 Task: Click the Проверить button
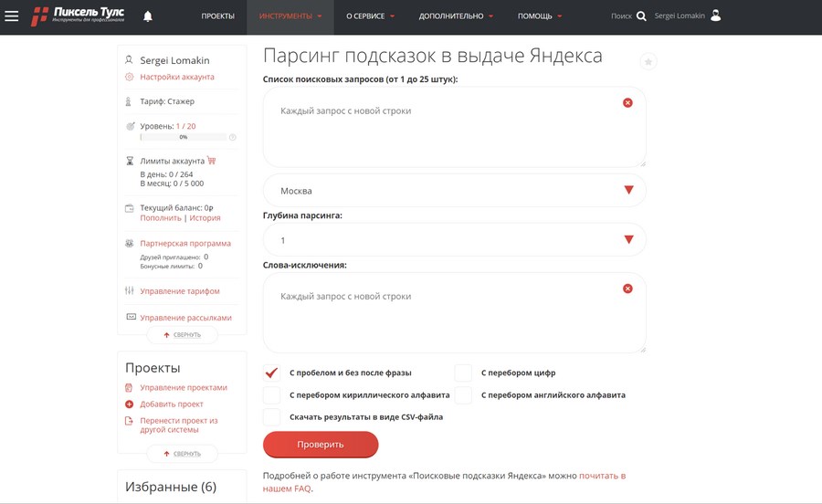[321, 445]
